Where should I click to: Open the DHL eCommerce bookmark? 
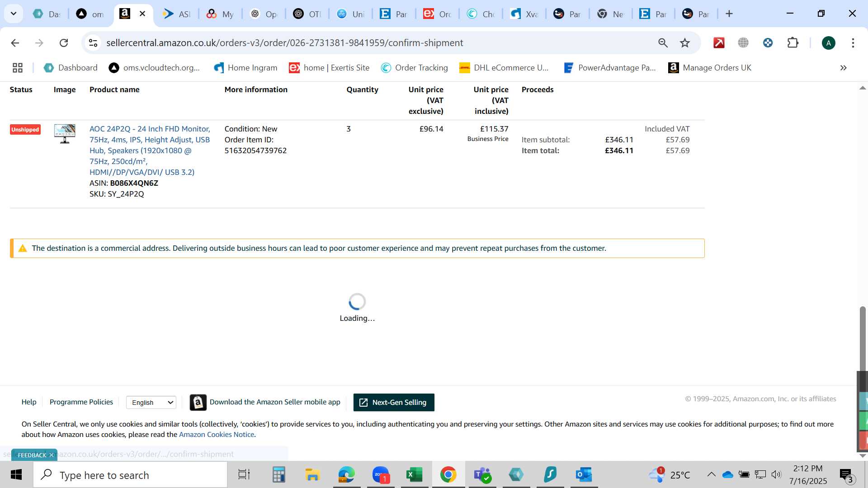coord(504,68)
